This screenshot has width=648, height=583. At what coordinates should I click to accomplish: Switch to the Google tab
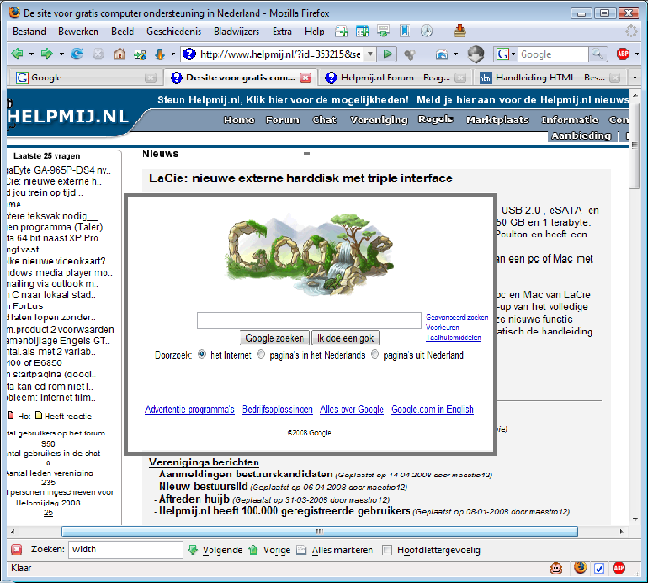click(x=84, y=77)
